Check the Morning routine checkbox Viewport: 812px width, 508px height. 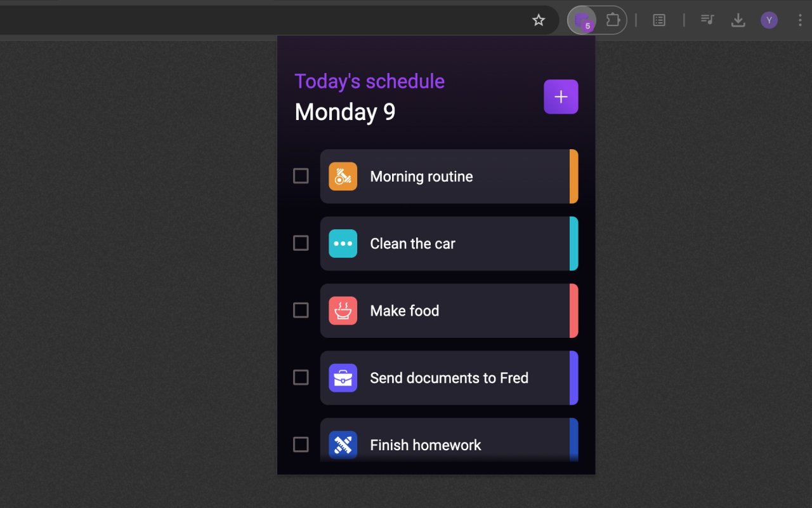pos(301,176)
